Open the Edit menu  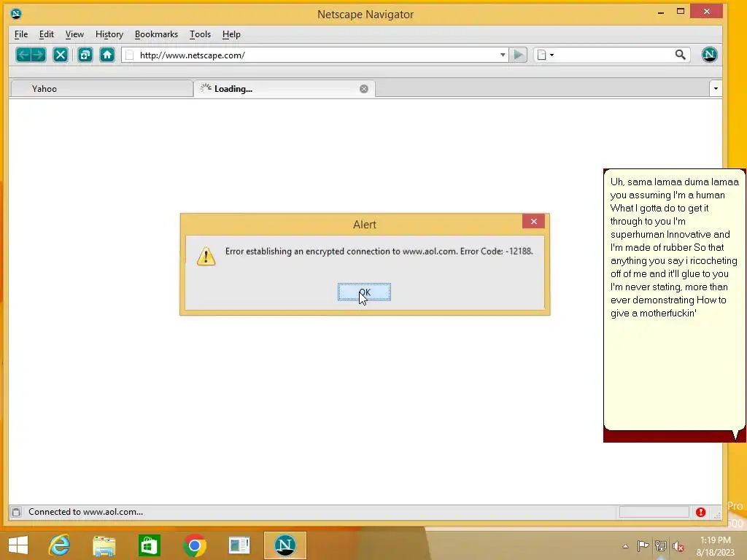(46, 34)
